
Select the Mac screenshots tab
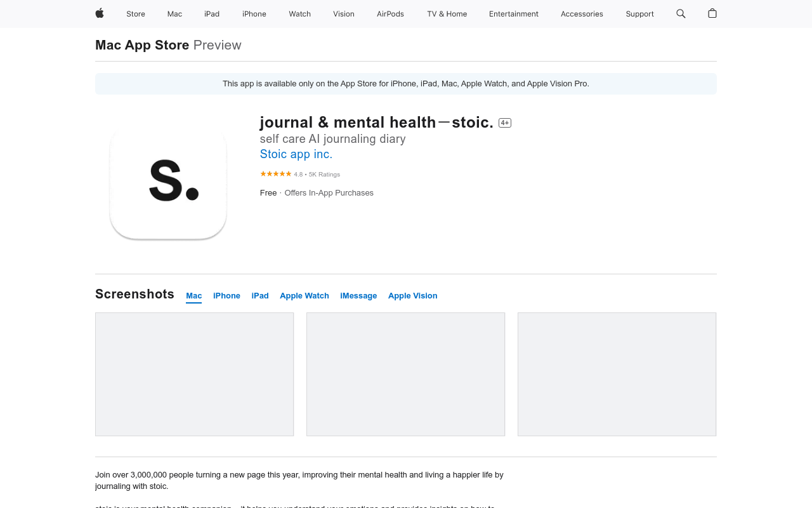coord(194,296)
